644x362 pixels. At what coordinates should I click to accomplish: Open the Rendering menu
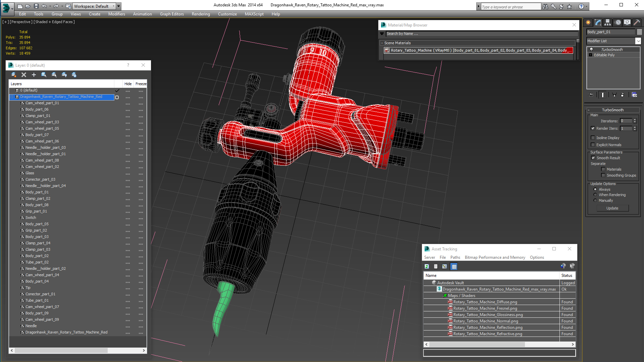click(201, 14)
